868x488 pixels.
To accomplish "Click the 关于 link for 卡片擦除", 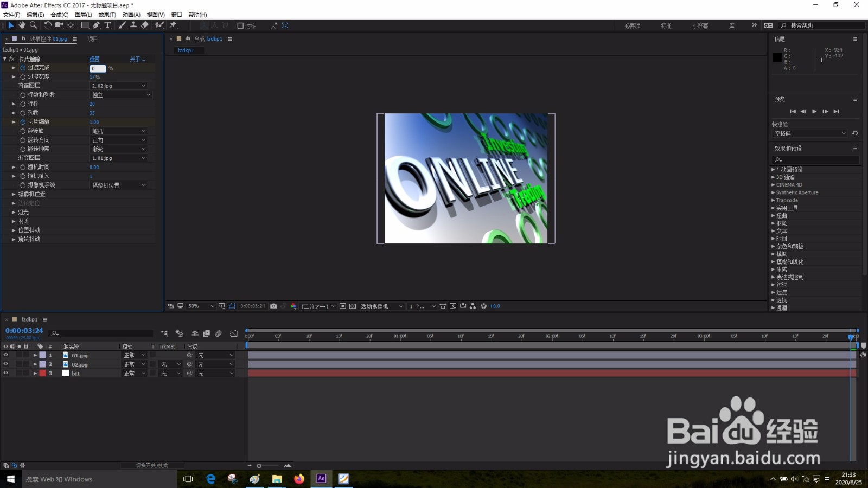I will (x=137, y=59).
